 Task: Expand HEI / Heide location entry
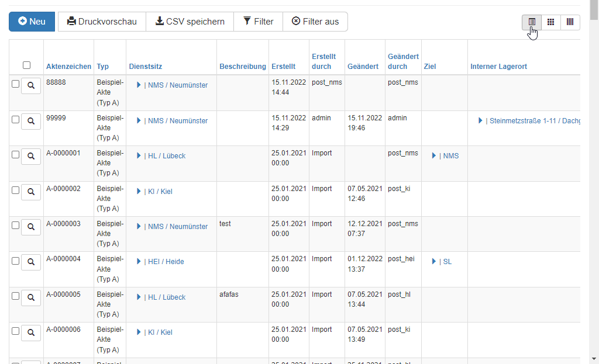[x=139, y=262]
